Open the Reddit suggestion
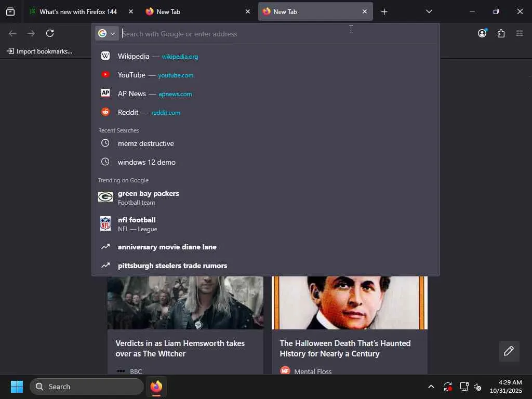This screenshot has width=532, height=399. (x=265, y=112)
